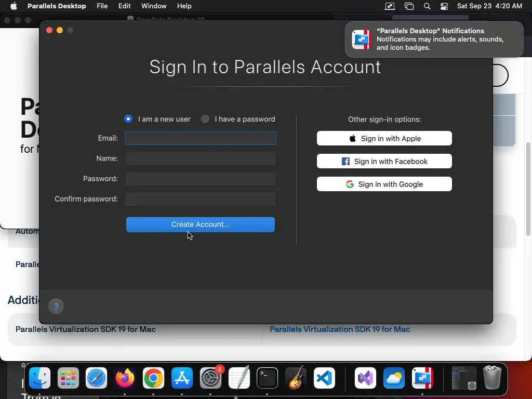Open Launchpad from the Dock
This screenshot has width=532, height=399.
click(68, 378)
